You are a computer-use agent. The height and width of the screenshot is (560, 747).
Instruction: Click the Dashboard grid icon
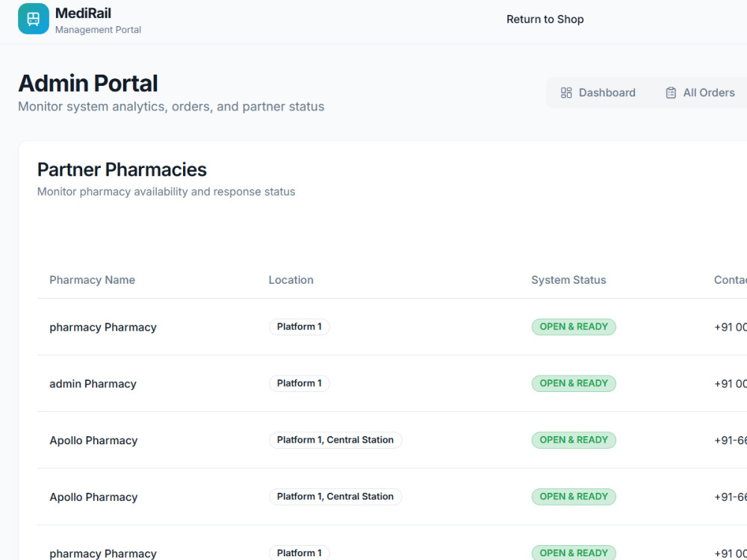[566, 93]
